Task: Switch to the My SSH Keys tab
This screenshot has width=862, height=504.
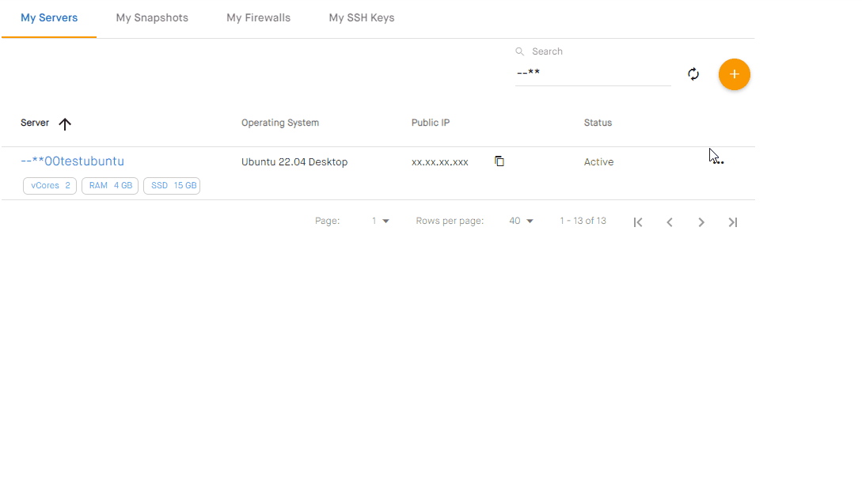Action: tap(362, 18)
